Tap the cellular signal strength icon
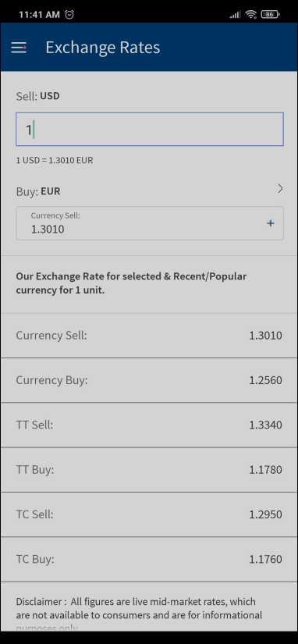Viewport: 298px width, 644px height. pyautogui.click(x=235, y=15)
